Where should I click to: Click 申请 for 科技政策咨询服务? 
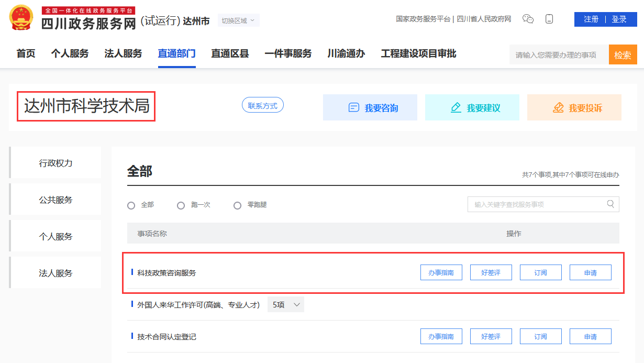coord(591,272)
